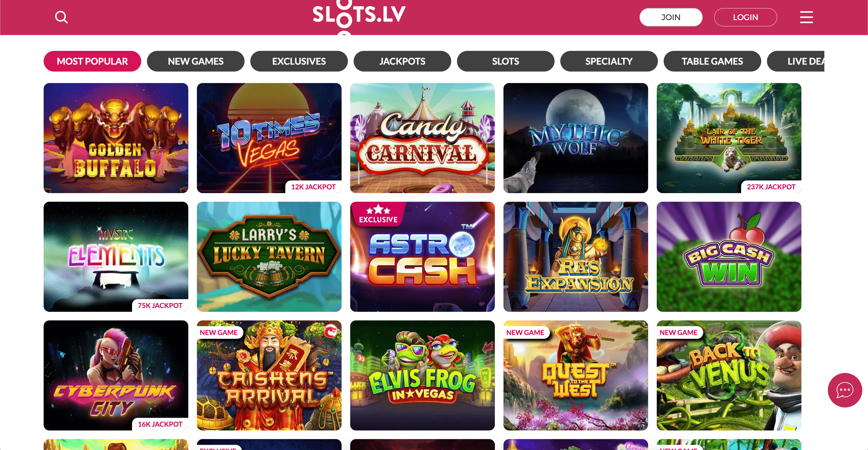Open Larry's Lucky Tavern game

pyautogui.click(x=269, y=257)
